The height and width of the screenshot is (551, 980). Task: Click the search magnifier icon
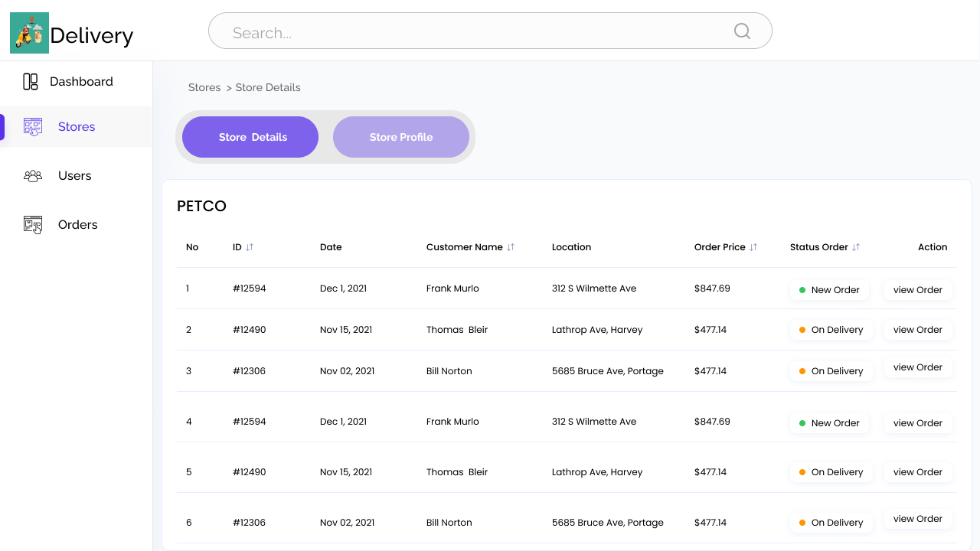coord(742,31)
